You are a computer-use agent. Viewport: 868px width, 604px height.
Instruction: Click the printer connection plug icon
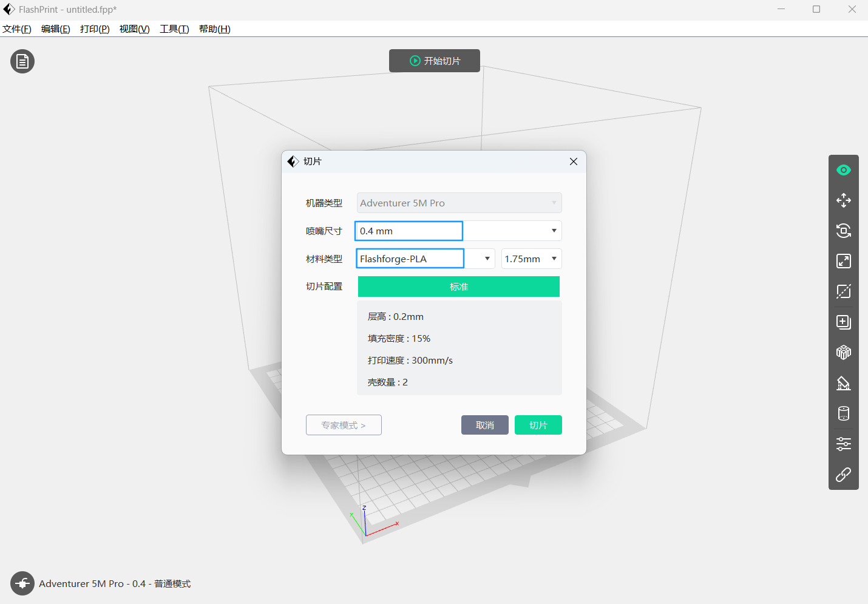[x=22, y=583]
